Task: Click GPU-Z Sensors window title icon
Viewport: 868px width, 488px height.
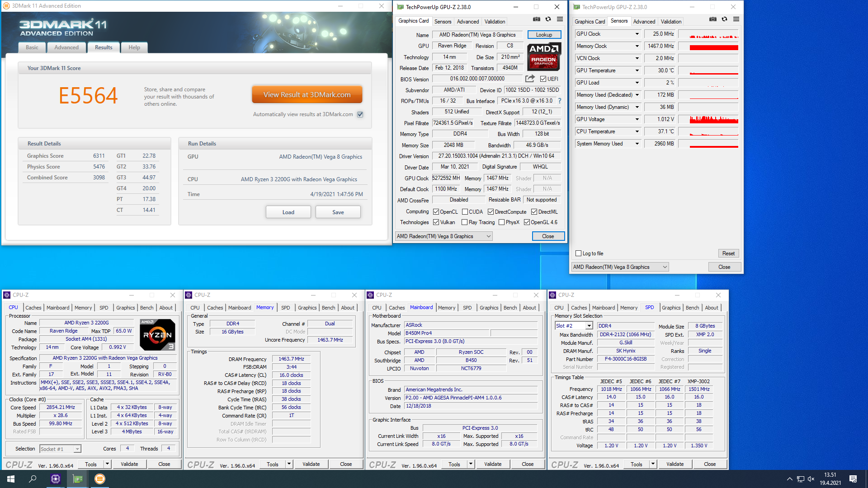Action: 577,7
